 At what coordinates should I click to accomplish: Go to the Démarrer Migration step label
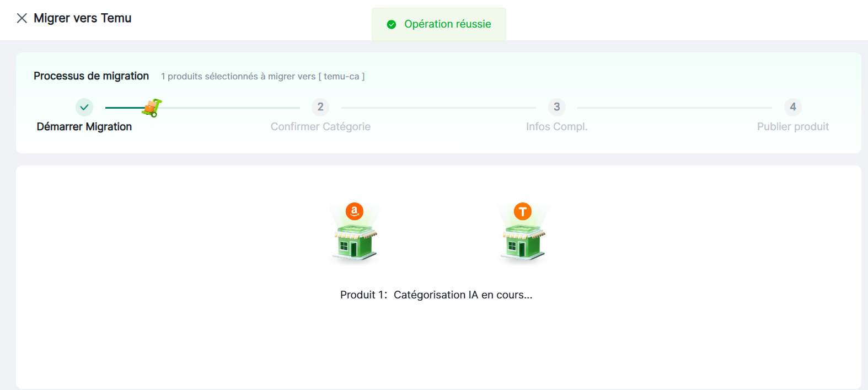[x=84, y=127]
